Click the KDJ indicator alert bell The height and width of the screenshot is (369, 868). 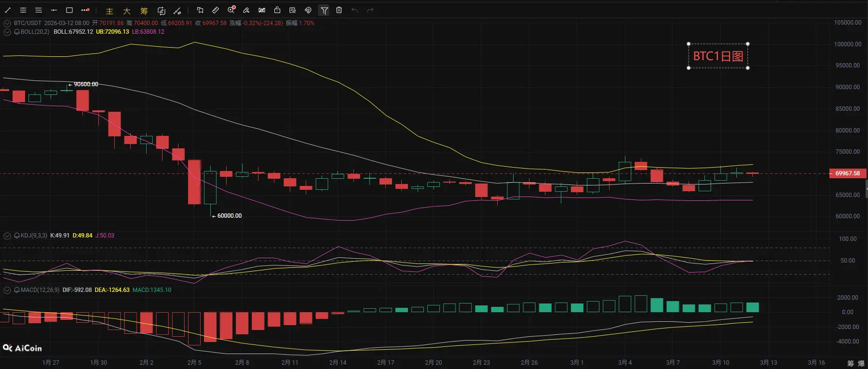(x=17, y=236)
